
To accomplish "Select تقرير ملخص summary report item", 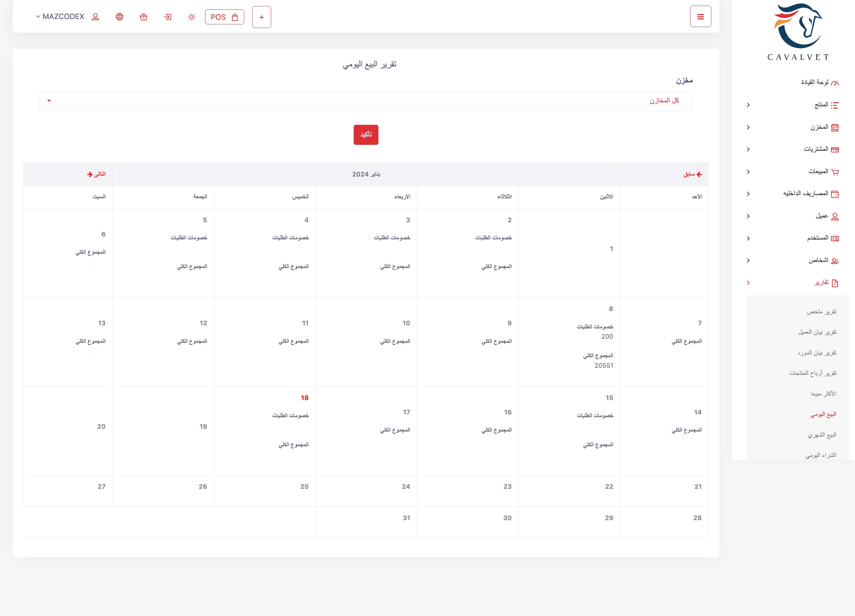I will coord(822,312).
